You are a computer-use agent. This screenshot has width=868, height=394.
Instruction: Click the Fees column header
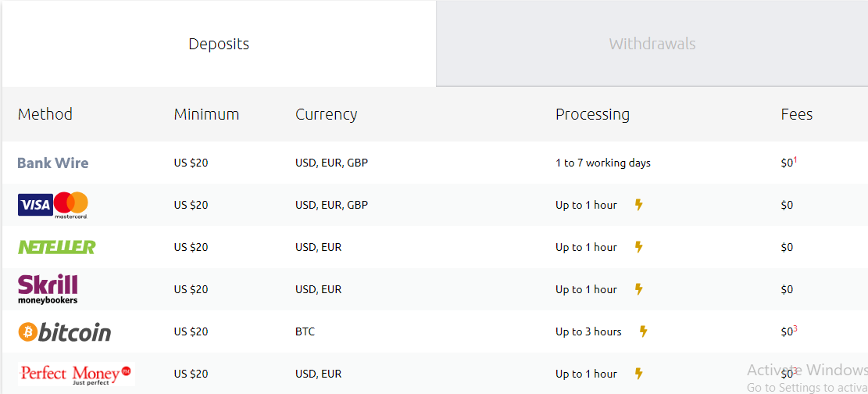click(797, 115)
